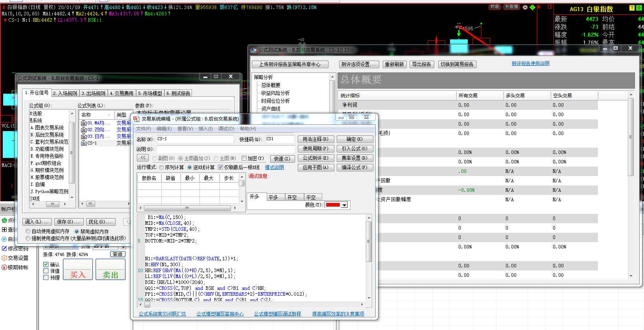Click the 交易设置 gear icon

pyautogui.click(x=4, y=258)
